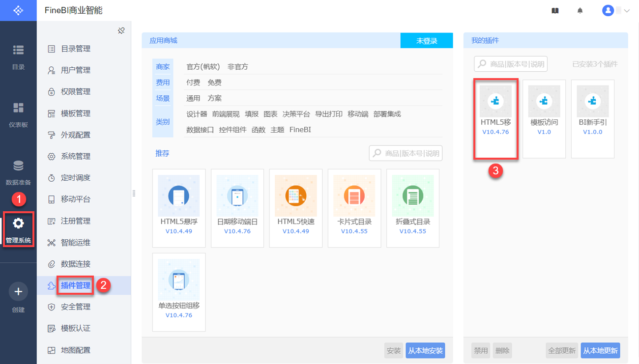639x364 pixels.
Task: Filter plugins by 付费
Action: tap(193, 83)
